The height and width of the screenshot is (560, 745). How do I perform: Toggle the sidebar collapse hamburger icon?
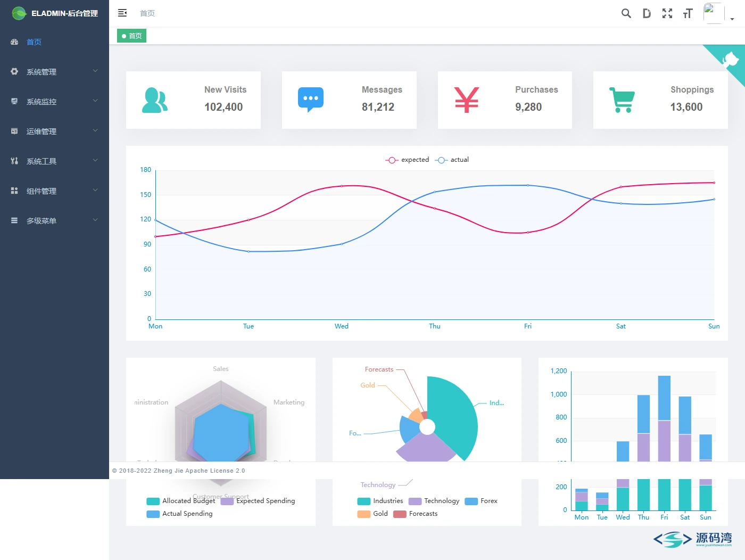click(122, 13)
